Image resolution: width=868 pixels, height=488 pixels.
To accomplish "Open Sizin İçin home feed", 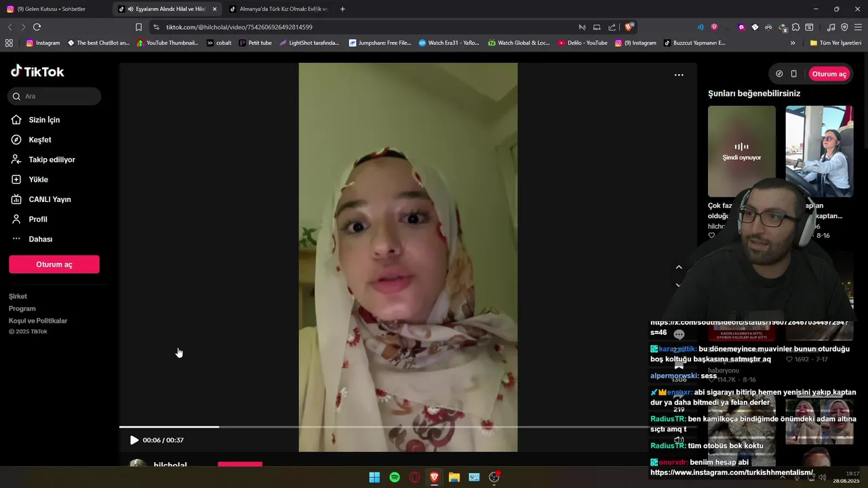I will click(44, 120).
